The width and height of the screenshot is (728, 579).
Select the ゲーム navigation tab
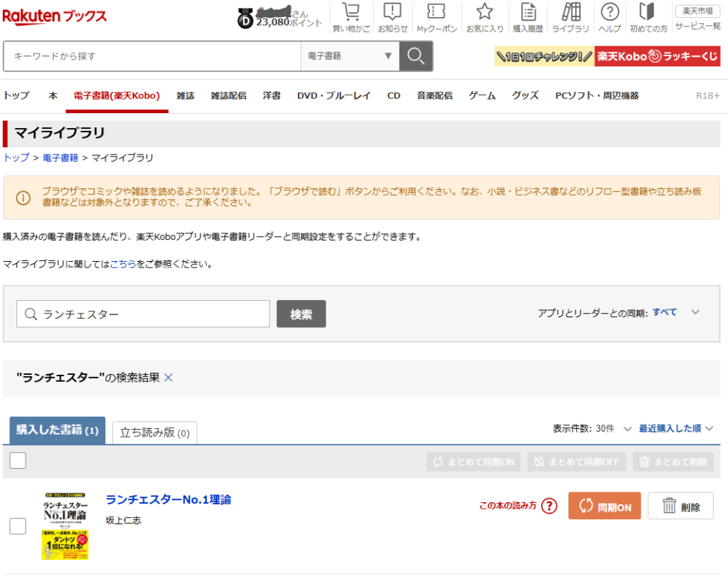coord(482,96)
